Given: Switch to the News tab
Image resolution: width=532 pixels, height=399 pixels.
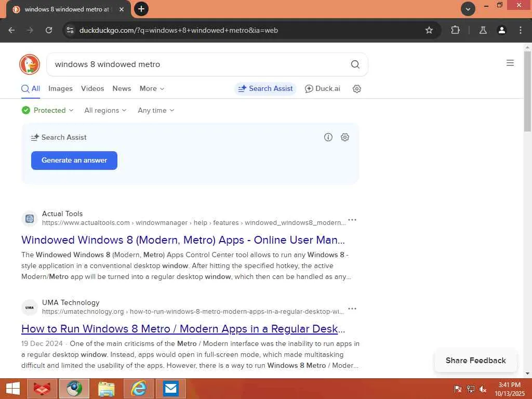Looking at the screenshot, I should [122, 88].
